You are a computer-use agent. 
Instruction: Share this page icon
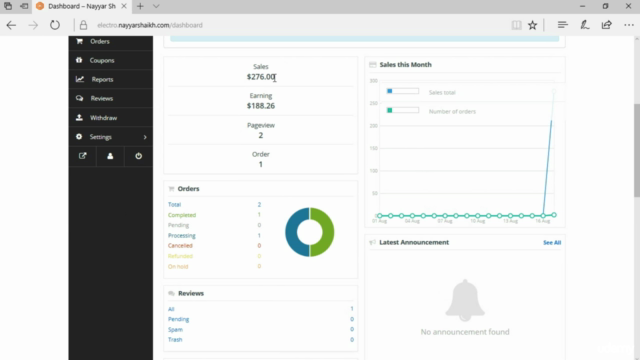click(607, 25)
